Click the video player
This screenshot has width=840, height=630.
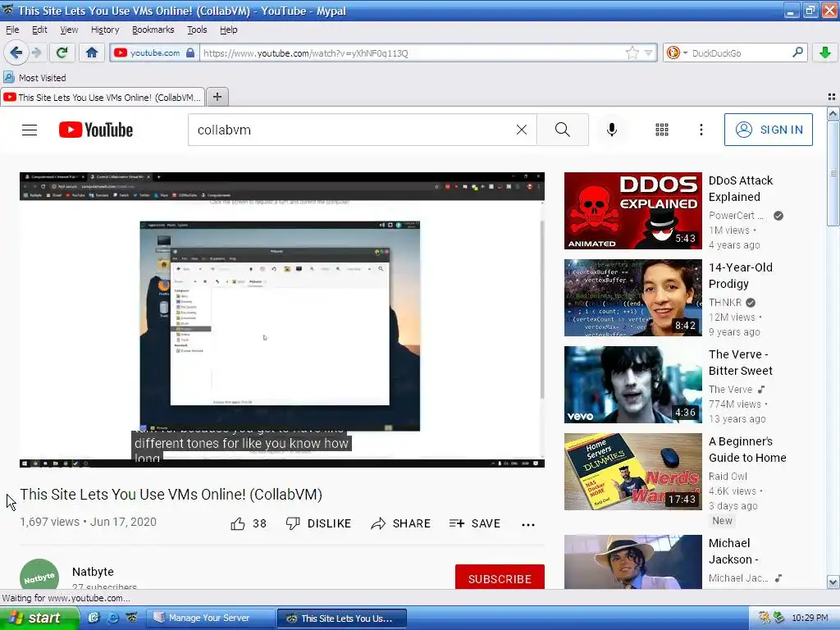click(282, 320)
